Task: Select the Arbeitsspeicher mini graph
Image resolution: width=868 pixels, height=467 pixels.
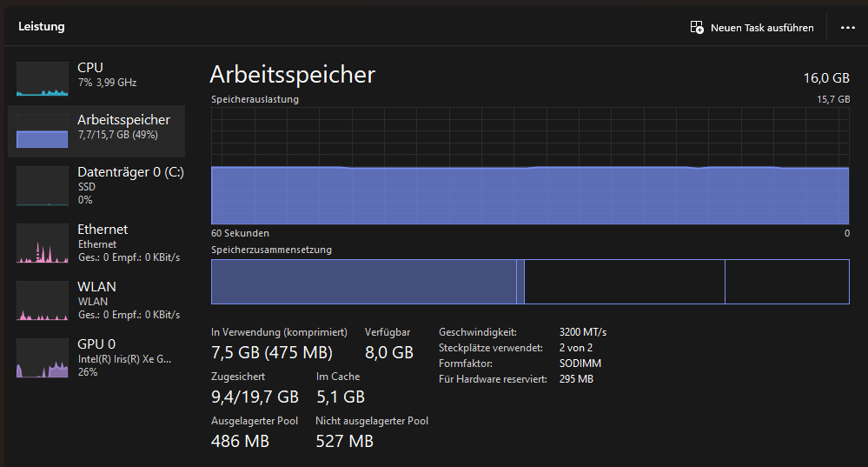Action: click(42, 130)
